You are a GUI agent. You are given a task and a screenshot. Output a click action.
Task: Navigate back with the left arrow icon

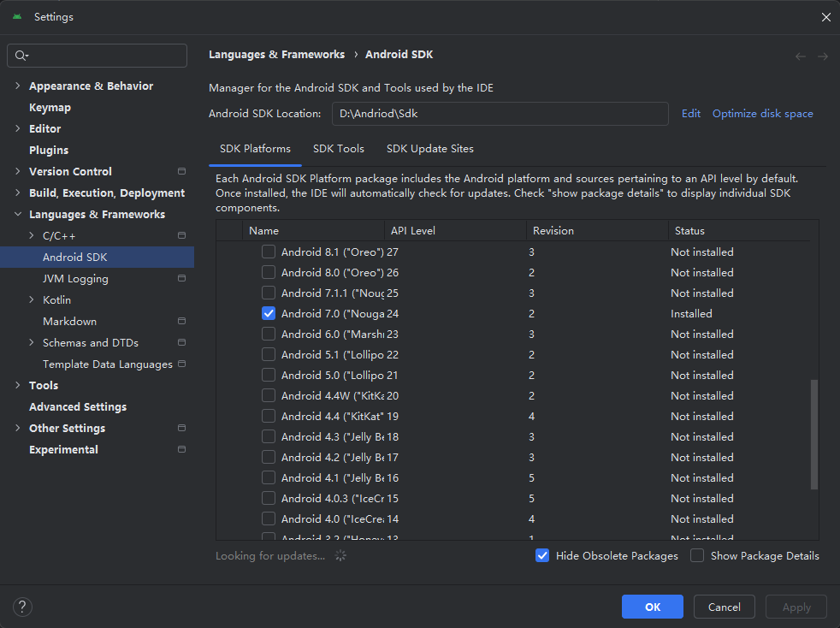tap(801, 56)
